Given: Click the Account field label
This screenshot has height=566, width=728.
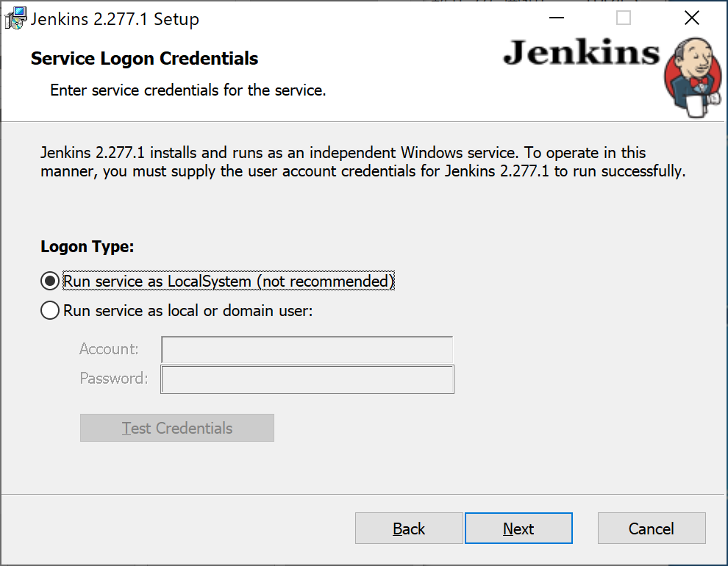Looking at the screenshot, I should pos(109,349).
